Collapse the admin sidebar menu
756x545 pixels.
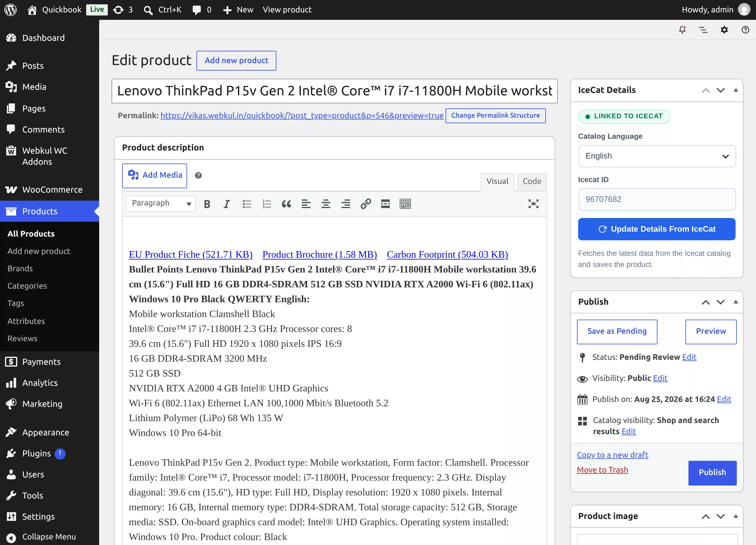click(x=49, y=537)
